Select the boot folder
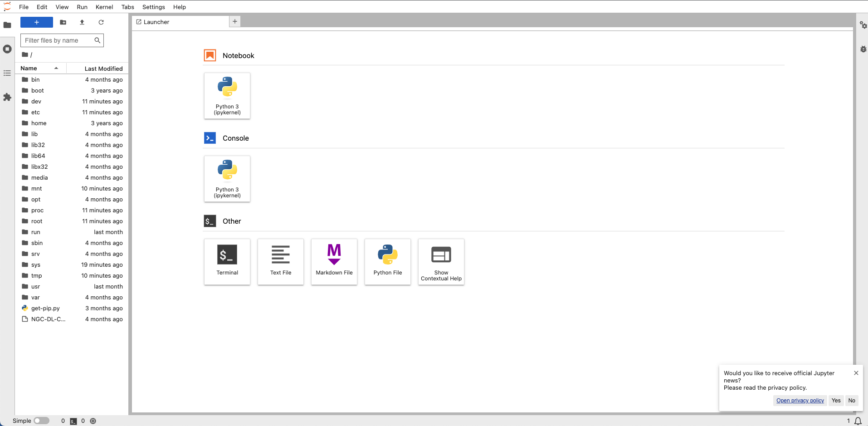The height and width of the screenshot is (426, 868). 72,90
